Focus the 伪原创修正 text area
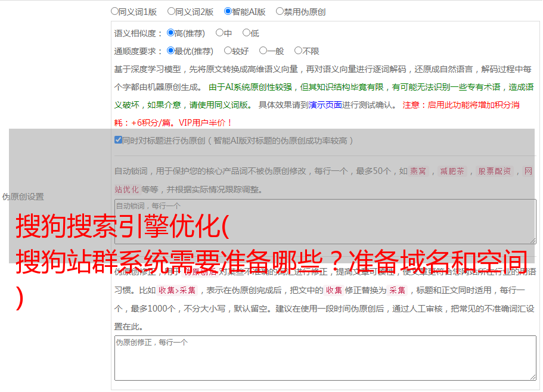 (x=325, y=358)
